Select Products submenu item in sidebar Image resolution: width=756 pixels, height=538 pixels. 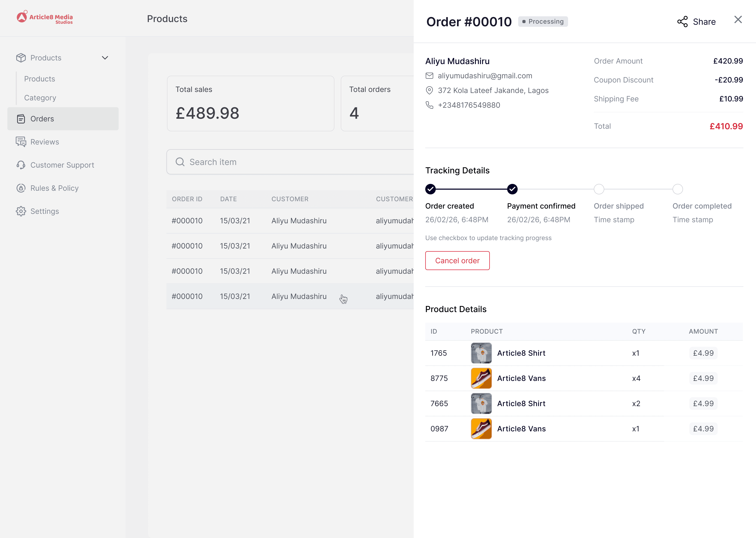pos(40,79)
